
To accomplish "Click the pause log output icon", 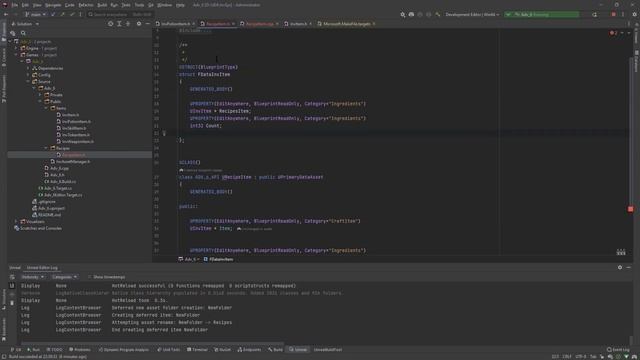I will (12, 286).
